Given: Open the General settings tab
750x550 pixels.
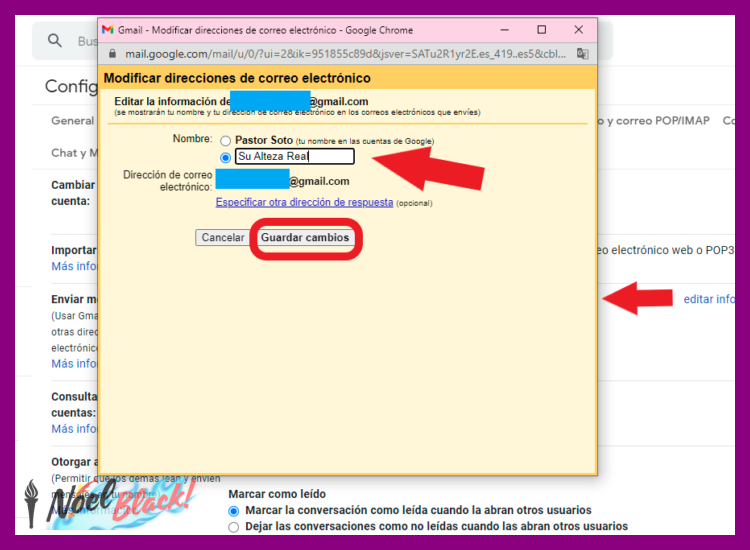Looking at the screenshot, I should 73,121.
